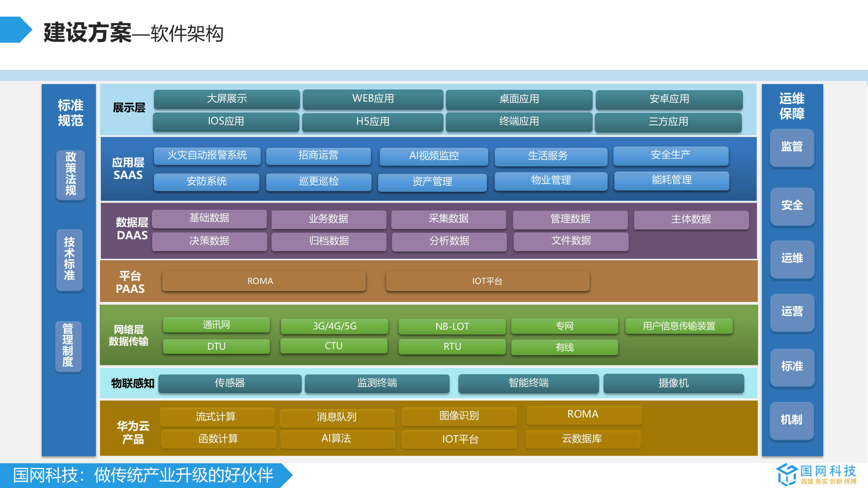Select the 摄像机 item in 物联感知
The image size is (868, 488).
[674, 383]
